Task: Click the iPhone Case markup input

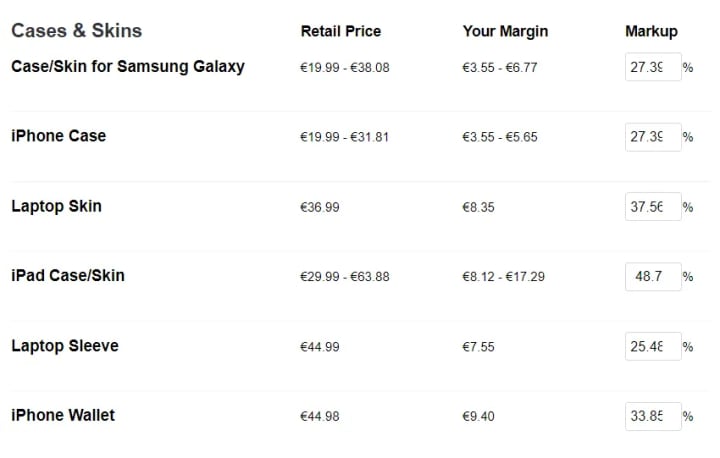Action: click(653, 137)
